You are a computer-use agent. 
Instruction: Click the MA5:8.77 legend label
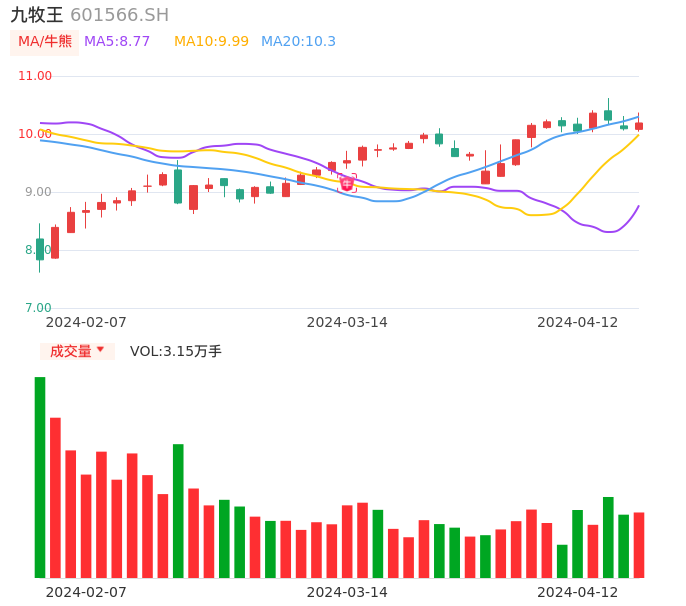coord(117,42)
